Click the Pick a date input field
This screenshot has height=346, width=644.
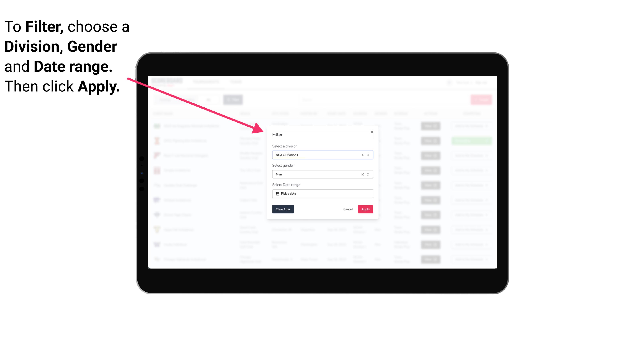tap(322, 194)
